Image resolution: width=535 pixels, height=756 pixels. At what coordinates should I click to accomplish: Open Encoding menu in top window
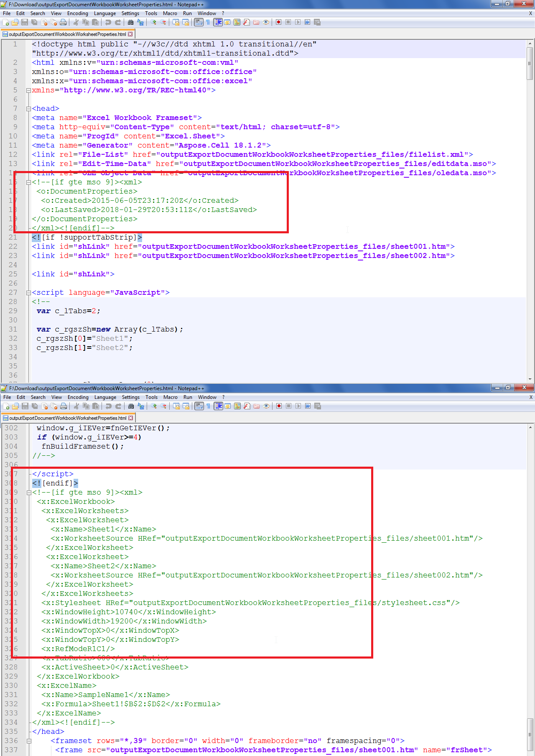77,13
